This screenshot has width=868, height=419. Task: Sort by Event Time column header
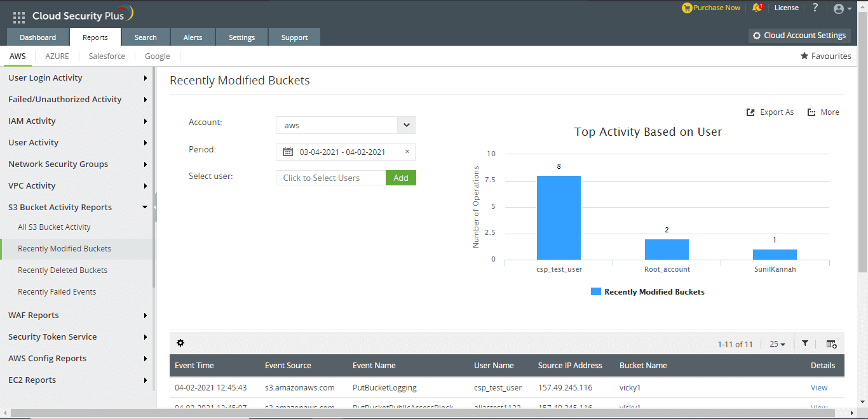tap(194, 365)
